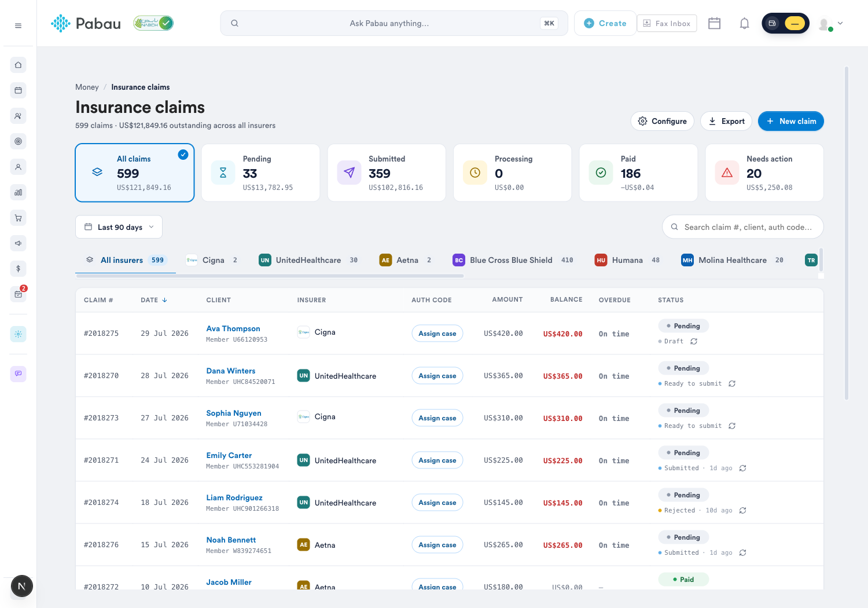Viewport: 868px width, 608px height.
Task: Open the megaphone marketing sidebar icon
Action: 18,243
